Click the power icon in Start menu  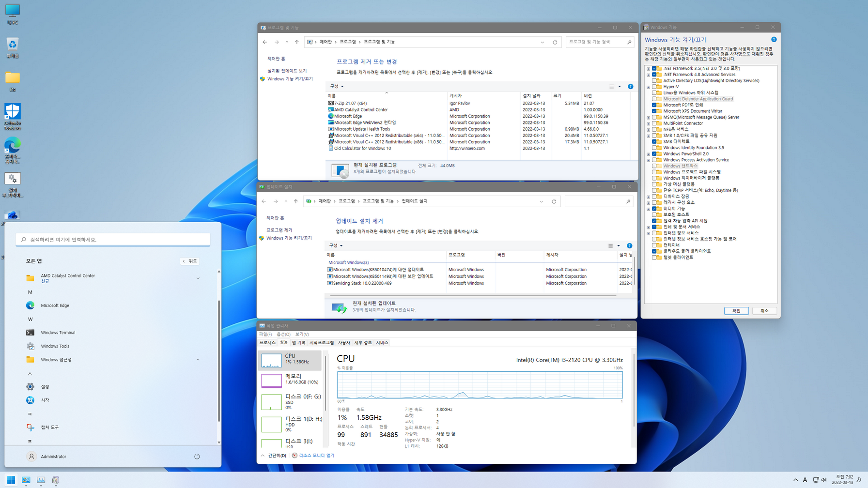tap(197, 457)
